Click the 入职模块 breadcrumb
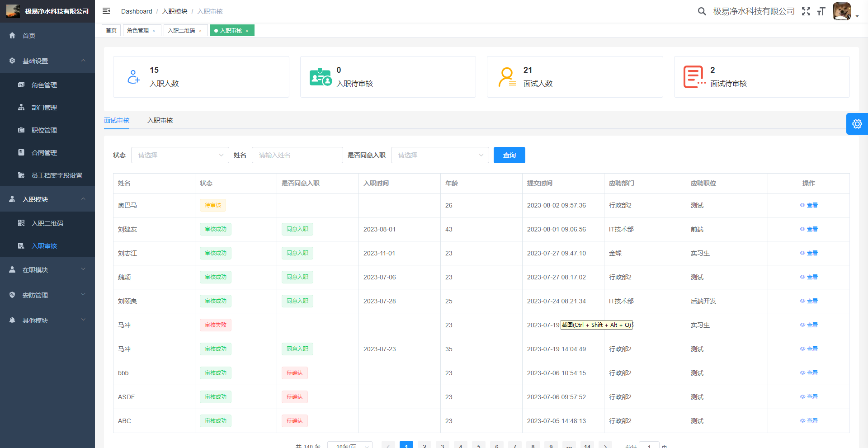Image resolution: width=868 pixels, height=448 pixels. pyautogui.click(x=175, y=11)
